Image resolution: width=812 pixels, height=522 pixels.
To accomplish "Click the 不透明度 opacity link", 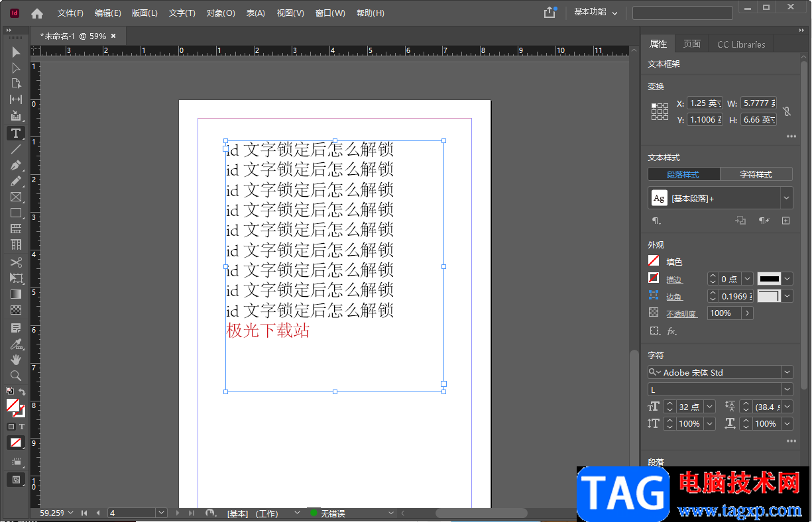I will click(681, 314).
